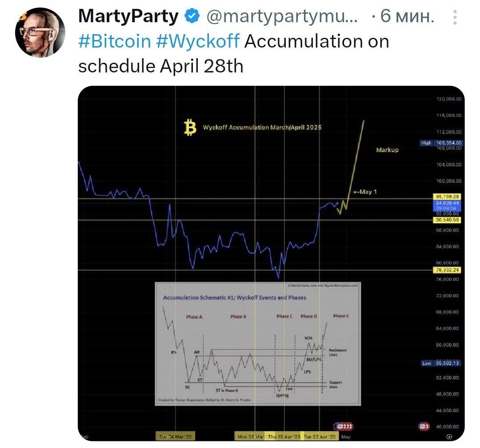Click the US flag icon at far right
Screen dimensions: 480x448
[424, 426]
